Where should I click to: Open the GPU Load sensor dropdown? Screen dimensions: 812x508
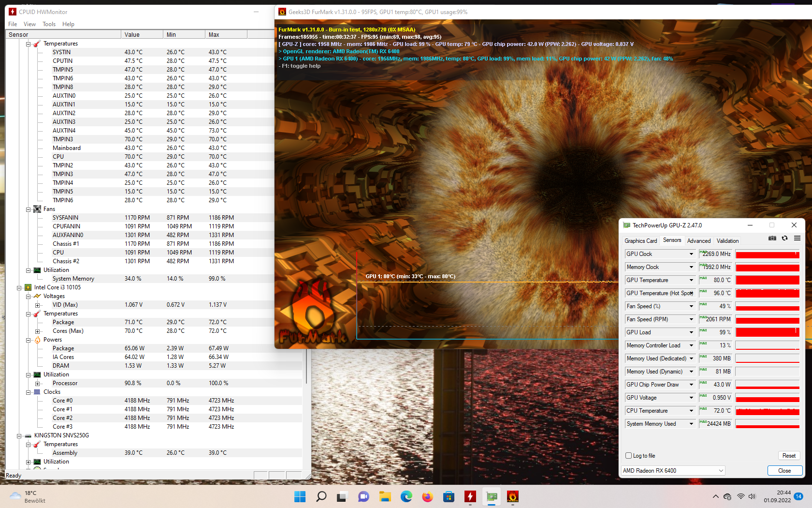[x=691, y=332]
